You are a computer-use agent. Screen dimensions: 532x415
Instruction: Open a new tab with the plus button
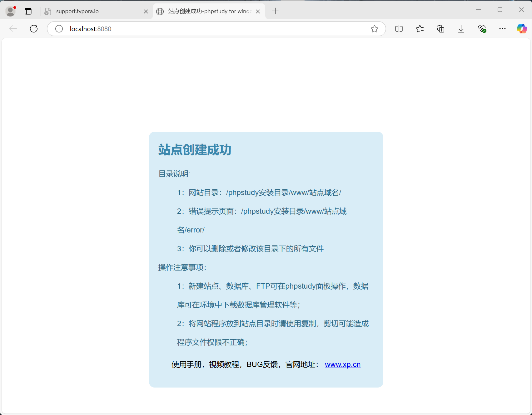[x=275, y=11]
